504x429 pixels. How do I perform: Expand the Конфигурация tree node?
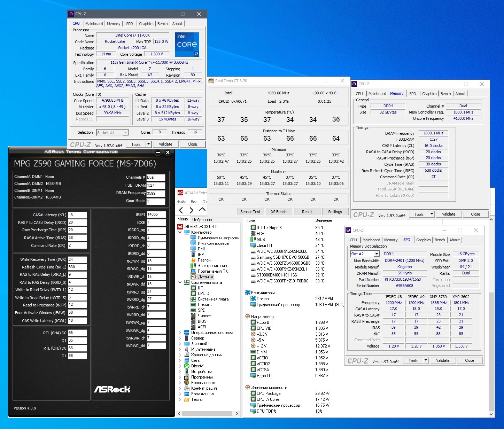(x=180, y=388)
